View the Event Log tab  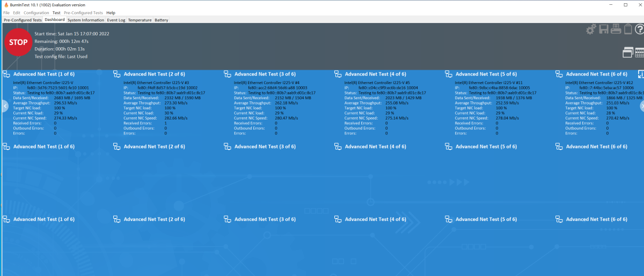pyautogui.click(x=116, y=20)
